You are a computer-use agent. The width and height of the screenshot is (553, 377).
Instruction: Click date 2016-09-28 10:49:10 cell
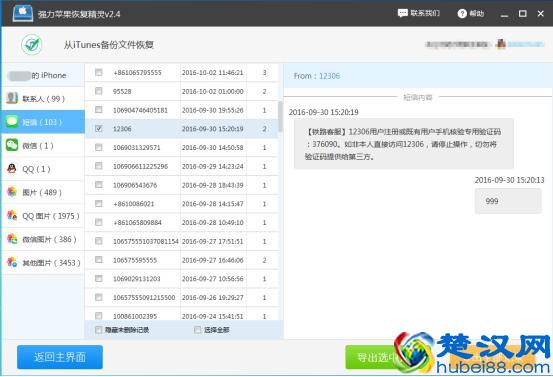tap(213, 223)
